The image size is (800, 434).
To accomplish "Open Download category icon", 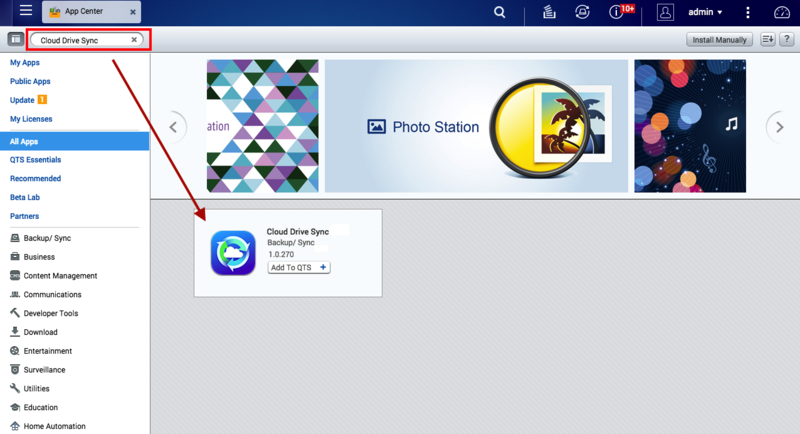I will [15, 332].
